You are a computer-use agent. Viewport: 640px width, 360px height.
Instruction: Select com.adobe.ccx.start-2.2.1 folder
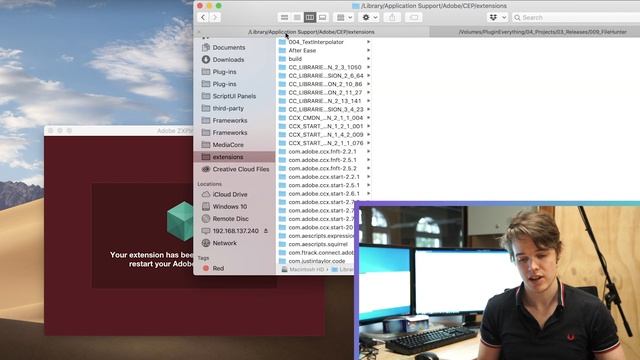[324, 177]
